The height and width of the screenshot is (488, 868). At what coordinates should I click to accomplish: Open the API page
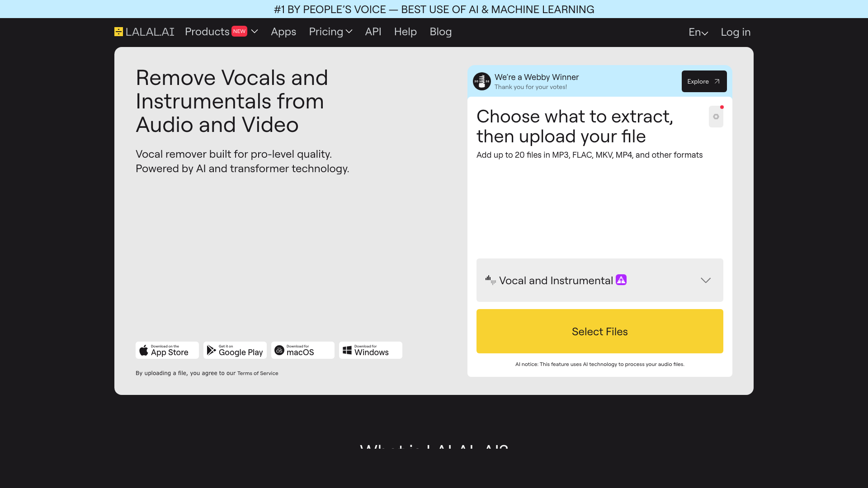click(x=373, y=32)
